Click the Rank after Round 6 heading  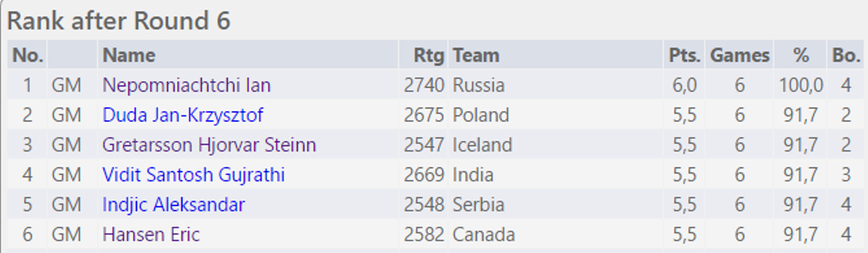(119, 21)
